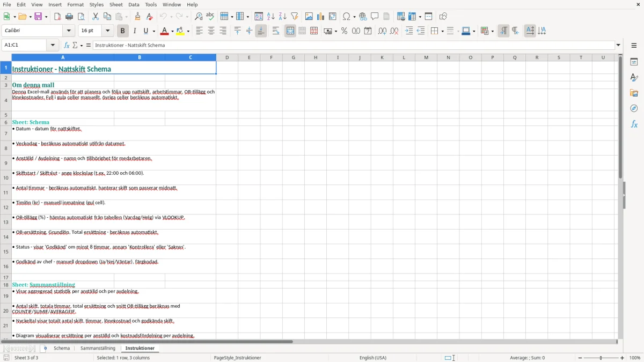Sort descending Z to A
644x362 pixels.
pyautogui.click(x=282, y=17)
